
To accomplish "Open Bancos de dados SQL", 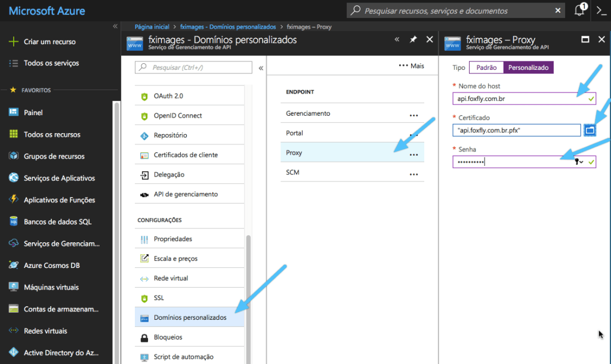I will coord(57,221).
